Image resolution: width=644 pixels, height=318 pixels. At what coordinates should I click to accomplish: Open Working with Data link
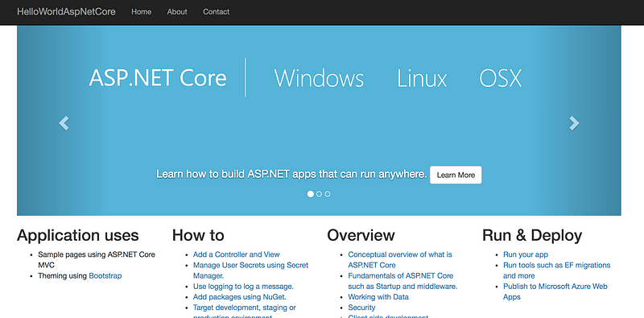[378, 296]
